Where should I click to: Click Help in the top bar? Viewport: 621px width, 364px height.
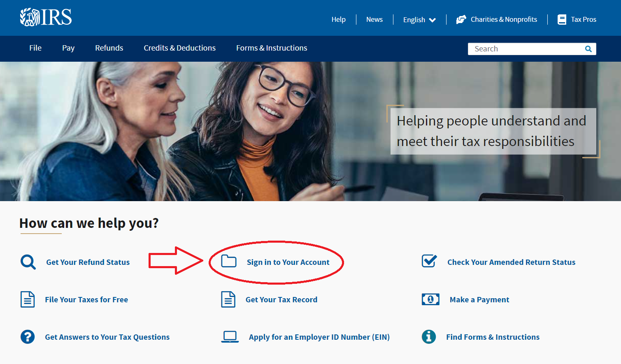tap(338, 19)
